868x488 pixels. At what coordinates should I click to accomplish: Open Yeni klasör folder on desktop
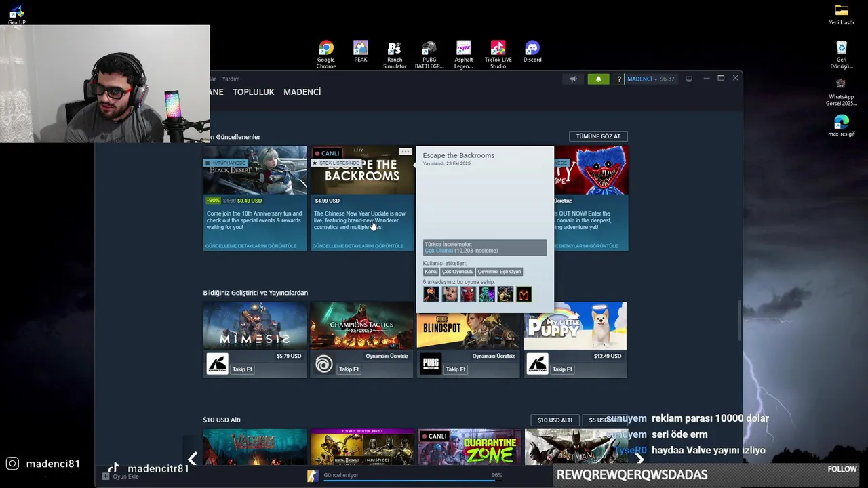tap(842, 15)
